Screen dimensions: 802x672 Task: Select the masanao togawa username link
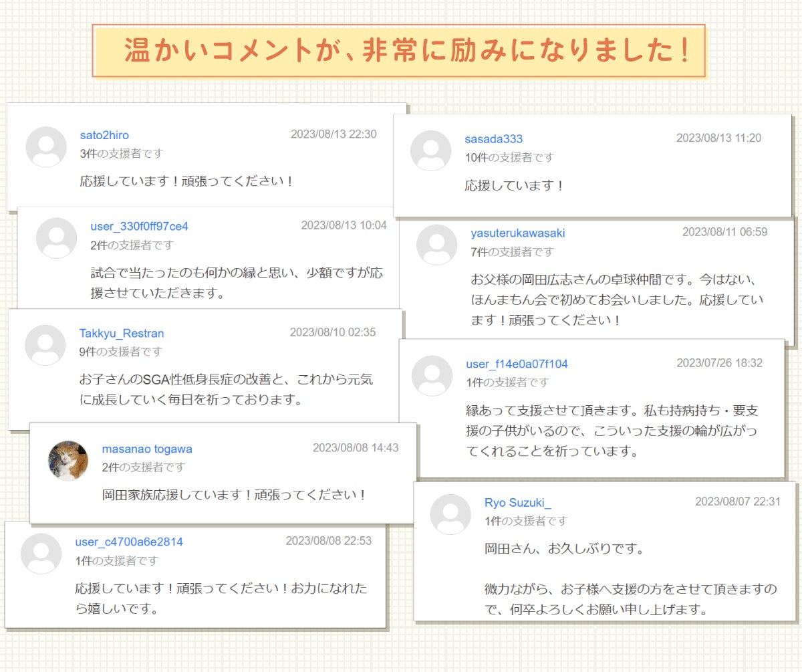tap(147, 449)
